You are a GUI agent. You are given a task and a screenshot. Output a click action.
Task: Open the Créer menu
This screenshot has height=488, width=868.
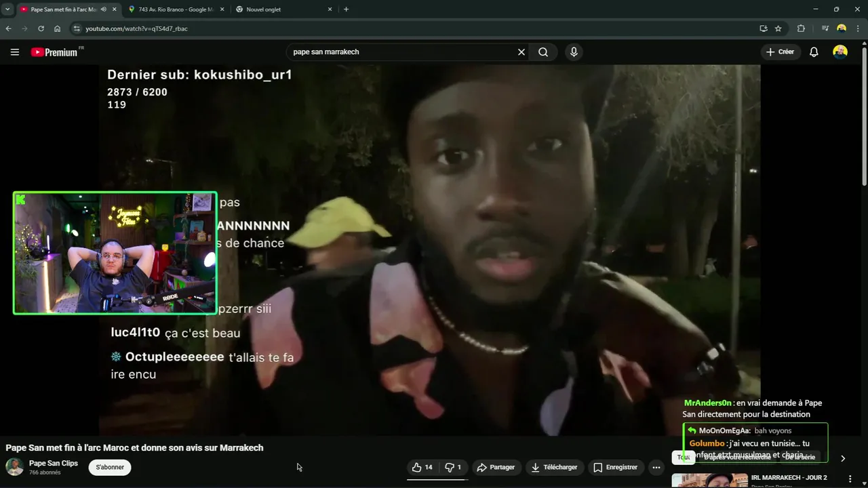(x=781, y=52)
